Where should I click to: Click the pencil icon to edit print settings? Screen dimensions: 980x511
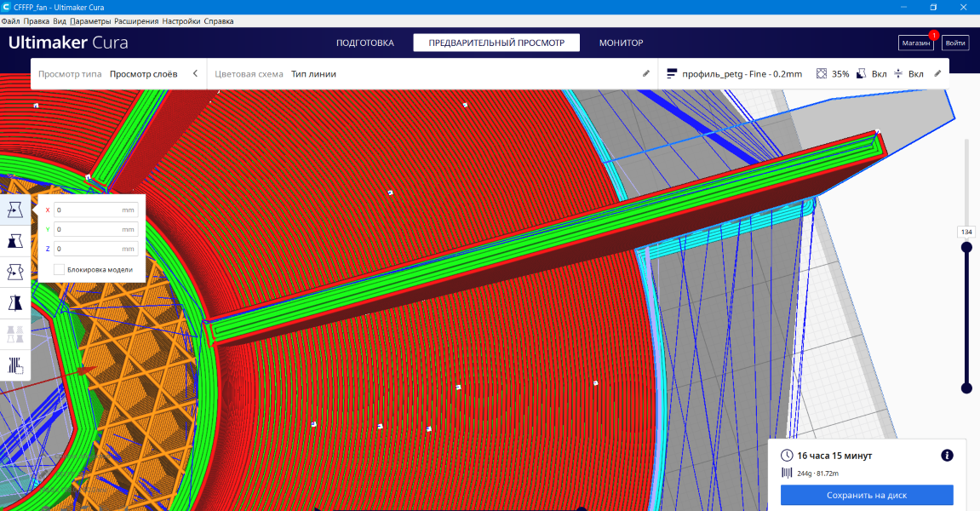click(x=937, y=74)
